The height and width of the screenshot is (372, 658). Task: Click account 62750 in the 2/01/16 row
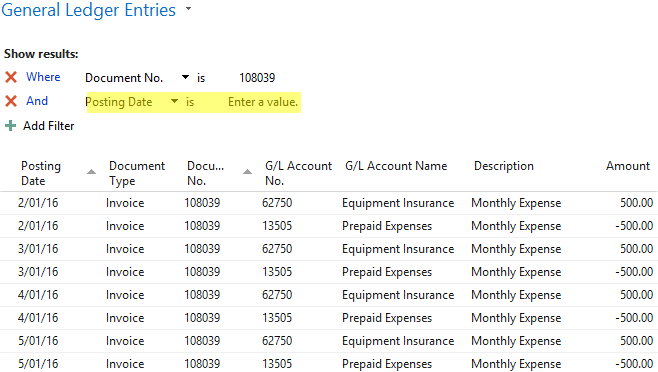(277, 203)
